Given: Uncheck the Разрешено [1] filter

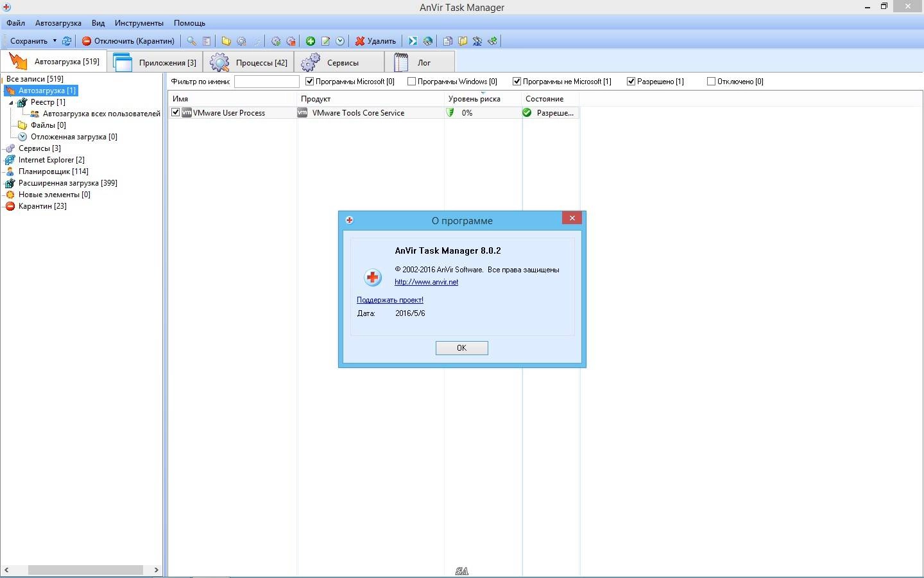Looking at the screenshot, I should (x=631, y=82).
